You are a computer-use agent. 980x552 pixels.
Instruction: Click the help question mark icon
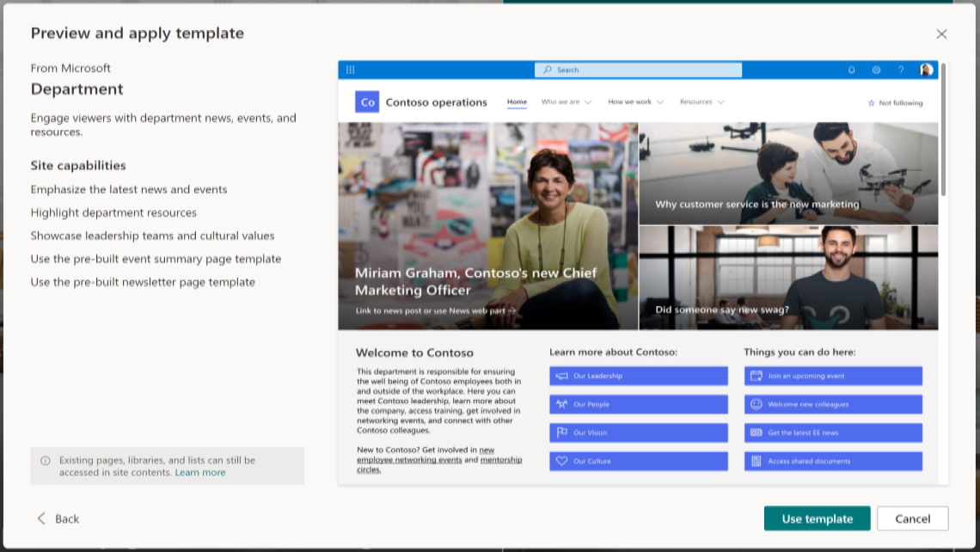pos(901,70)
